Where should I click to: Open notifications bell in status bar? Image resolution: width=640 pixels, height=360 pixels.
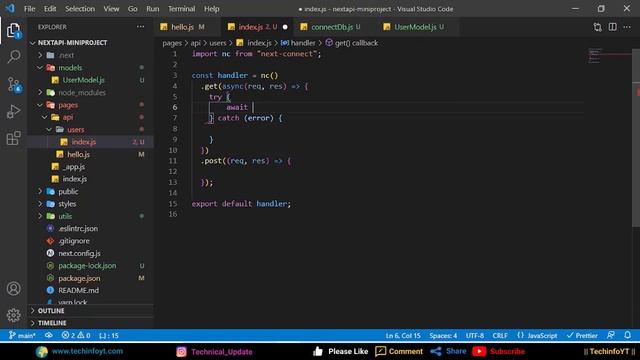click(627, 335)
